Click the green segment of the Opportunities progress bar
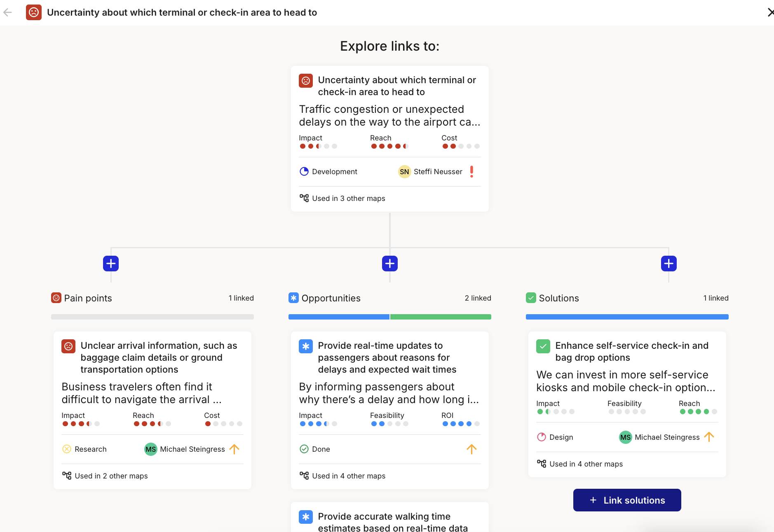 point(440,317)
